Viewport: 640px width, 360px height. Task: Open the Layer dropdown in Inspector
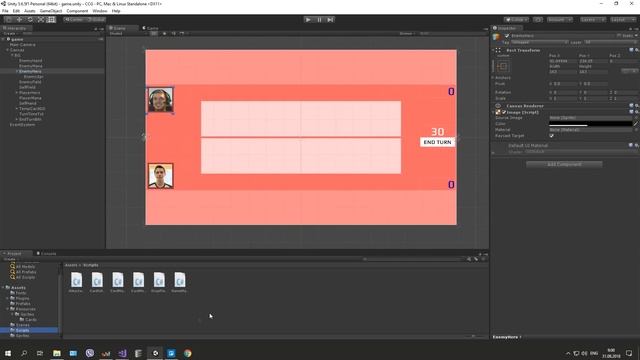[611, 42]
